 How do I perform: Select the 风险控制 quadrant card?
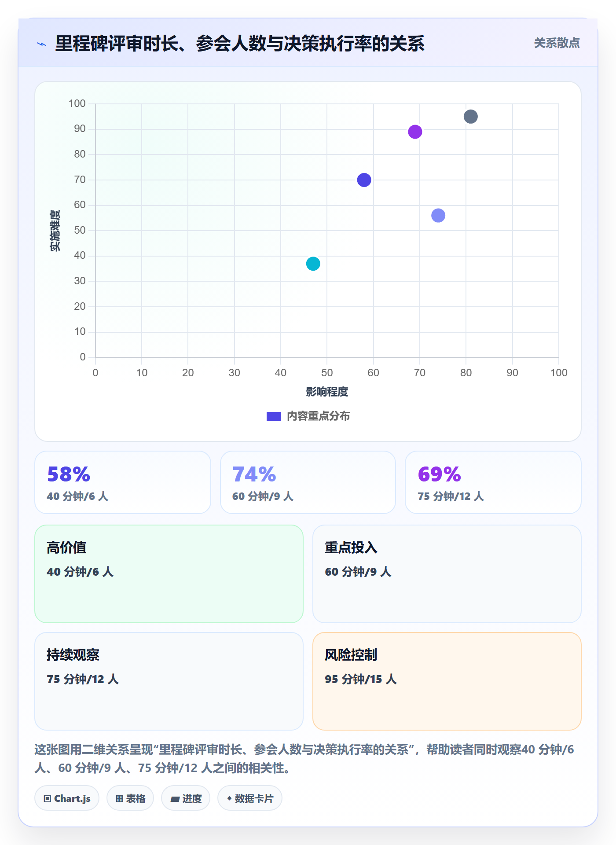[x=447, y=681]
